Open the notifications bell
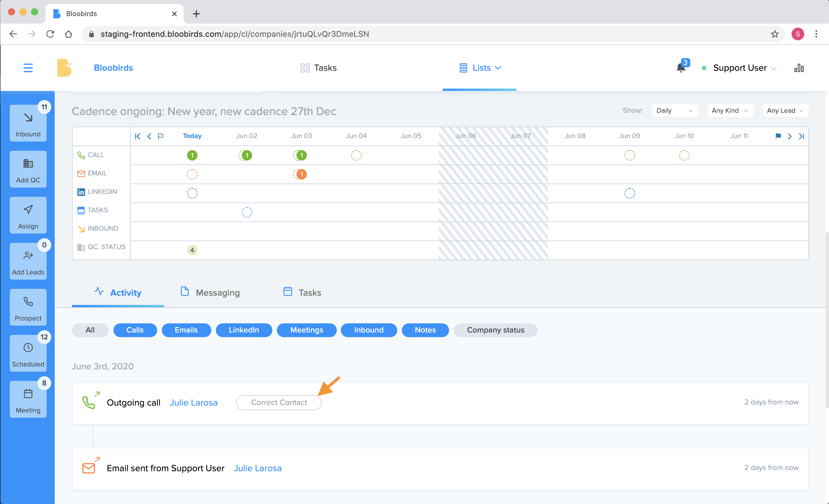 (681, 68)
